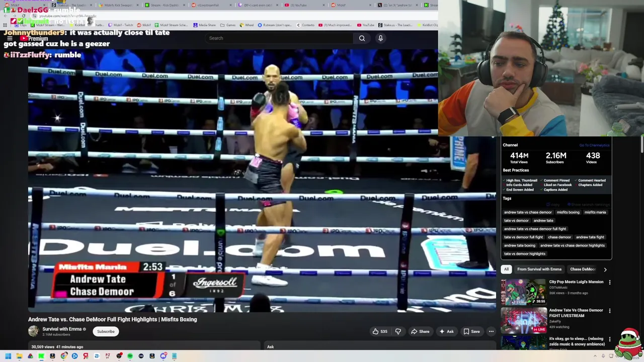Click the Share button under video
Viewport: 644px width, 362px height.
pyautogui.click(x=420, y=331)
